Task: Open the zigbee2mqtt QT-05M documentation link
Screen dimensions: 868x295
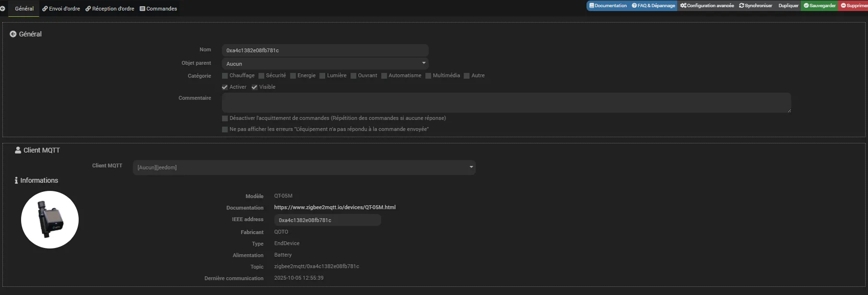Action: point(335,207)
